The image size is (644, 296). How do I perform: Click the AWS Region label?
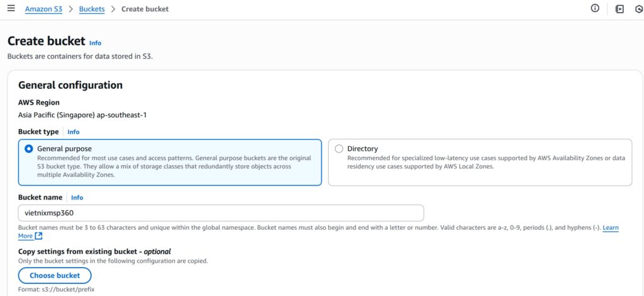pos(39,103)
